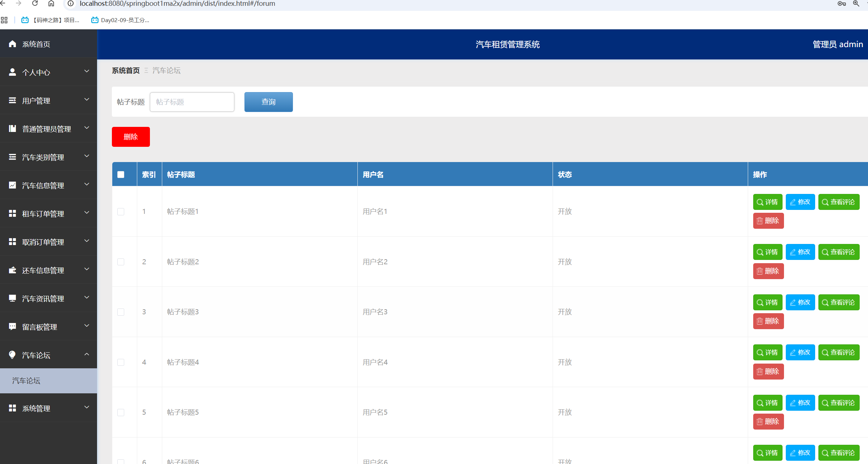Check the checkbox for 帖子标题4 row
The height and width of the screenshot is (464, 868).
[121, 362]
